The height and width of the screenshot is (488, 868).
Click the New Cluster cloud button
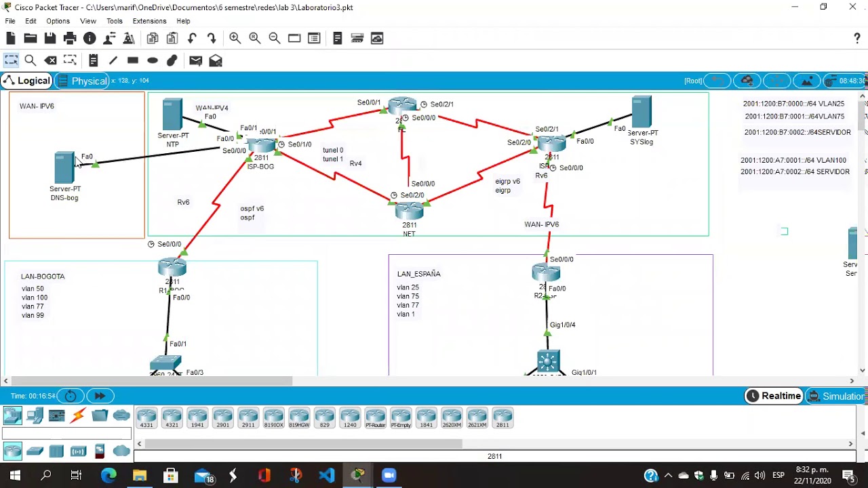[747, 81]
